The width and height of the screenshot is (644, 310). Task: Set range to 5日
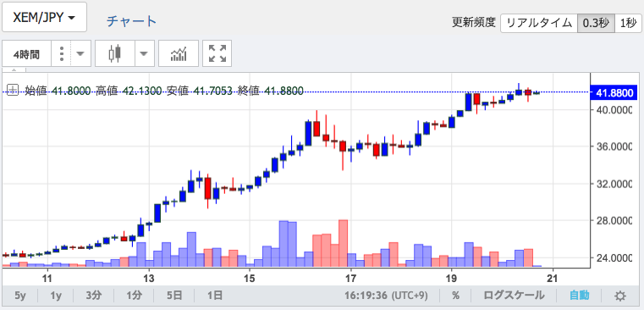[174, 296]
